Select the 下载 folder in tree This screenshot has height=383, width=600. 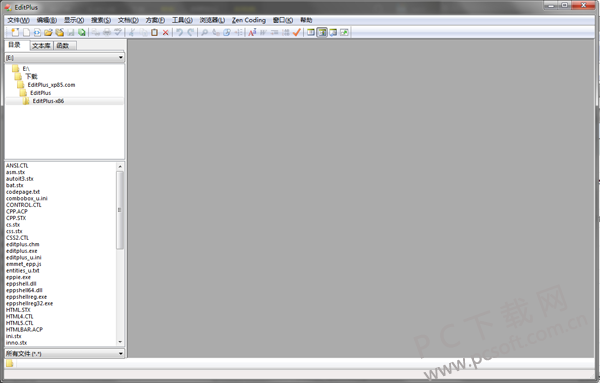[x=31, y=77]
